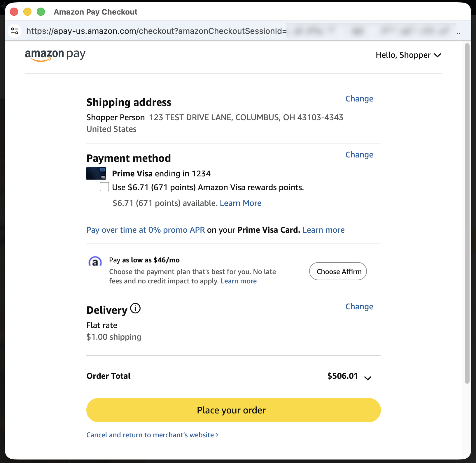Open the Hello, Shopper account dropdown
The width and height of the screenshot is (476, 463).
pos(408,55)
